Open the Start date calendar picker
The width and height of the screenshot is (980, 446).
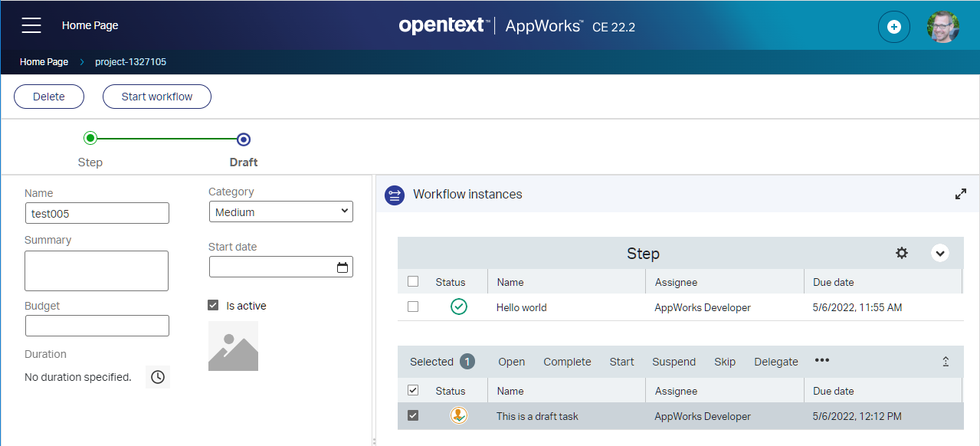(x=343, y=267)
